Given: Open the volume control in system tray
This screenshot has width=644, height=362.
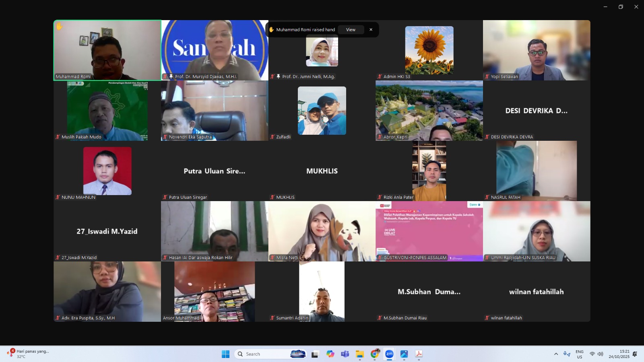Looking at the screenshot, I should tap(601, 354).
